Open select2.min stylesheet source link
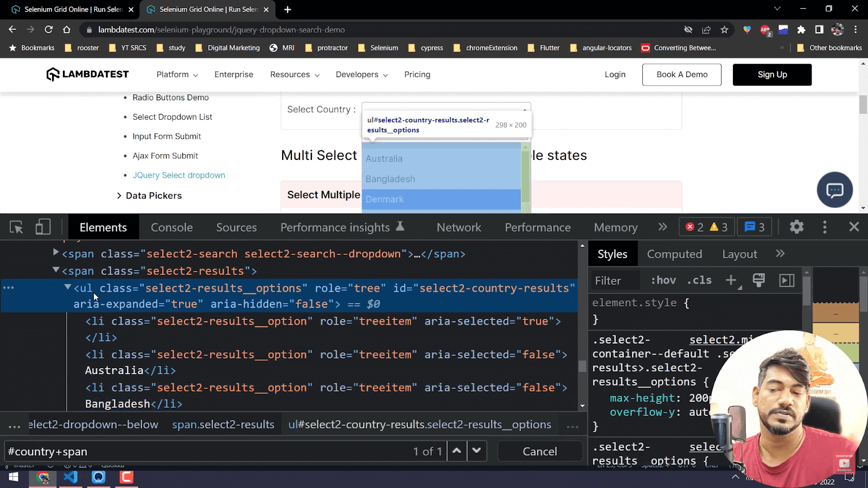The width and height of the screenshot is (868, 488). 721,340
